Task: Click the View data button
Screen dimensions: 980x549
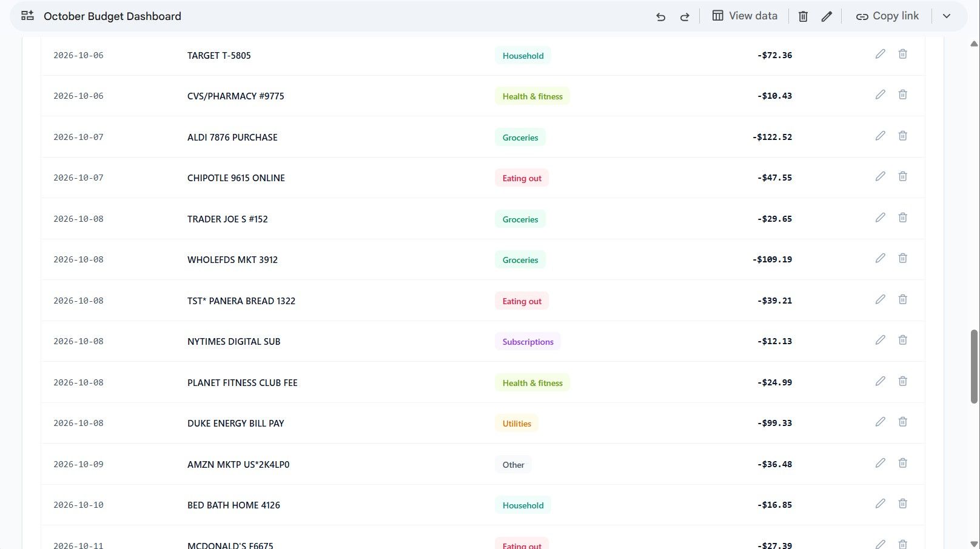Action: tap(745, 16)
